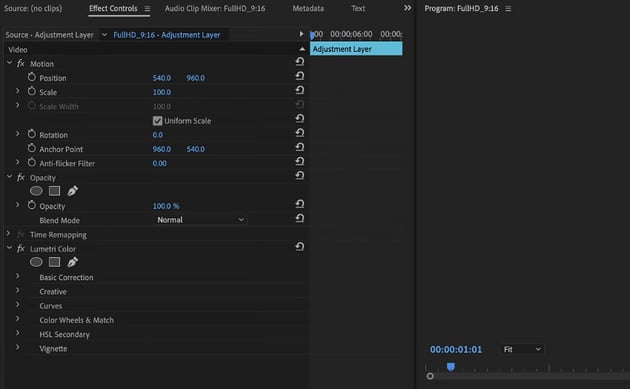Select free draw bezier pen under Opacity
Image resolution: width=630 pixels, height=389 pixels.
[72, 191]
